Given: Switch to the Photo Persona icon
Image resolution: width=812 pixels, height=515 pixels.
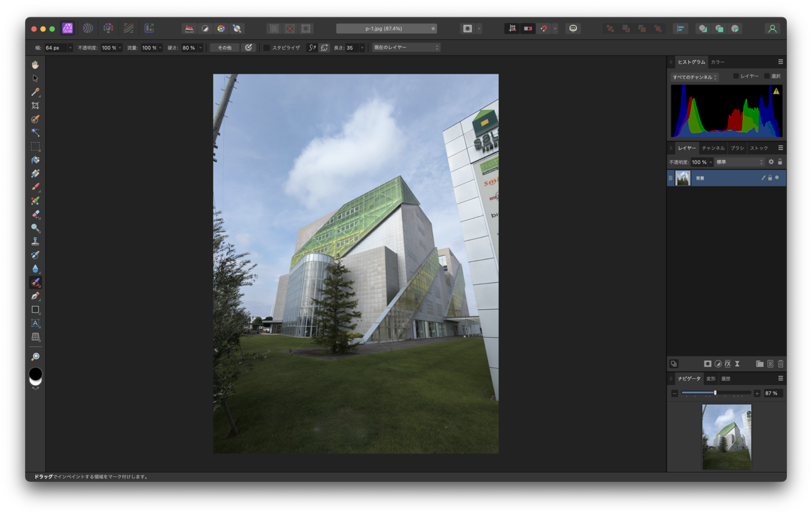Looking at the screenshot, I should (x=67, y=28).
